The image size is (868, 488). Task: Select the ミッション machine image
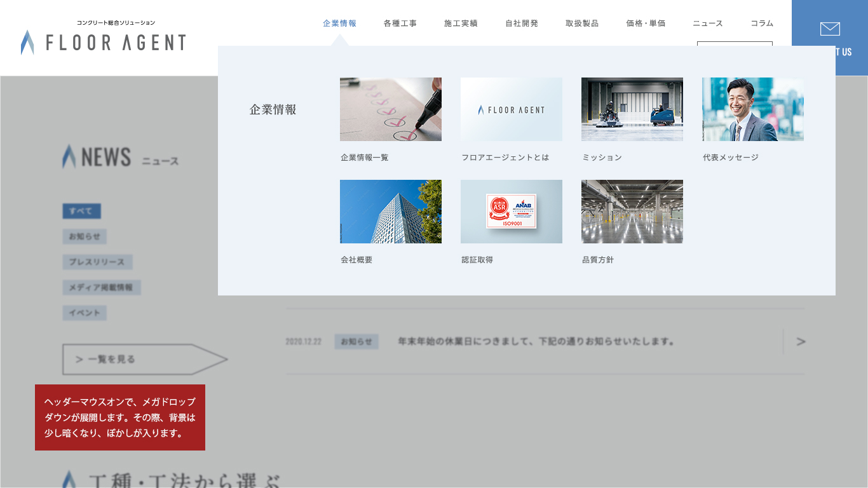632,109
